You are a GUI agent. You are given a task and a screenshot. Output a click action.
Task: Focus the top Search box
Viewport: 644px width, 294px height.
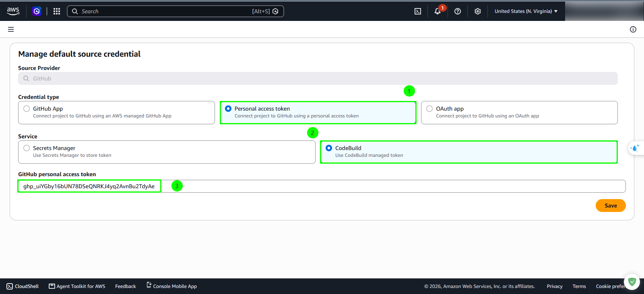[x=175, y=11]
